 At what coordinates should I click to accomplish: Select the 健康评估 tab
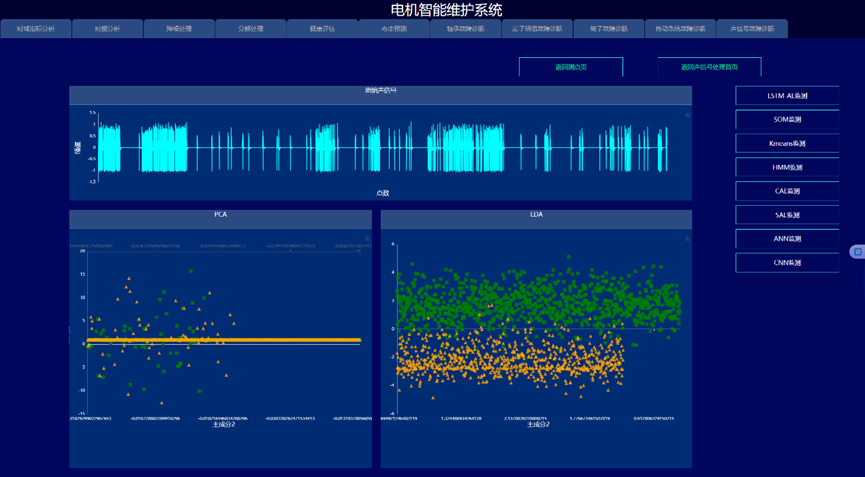pos(323,29)
